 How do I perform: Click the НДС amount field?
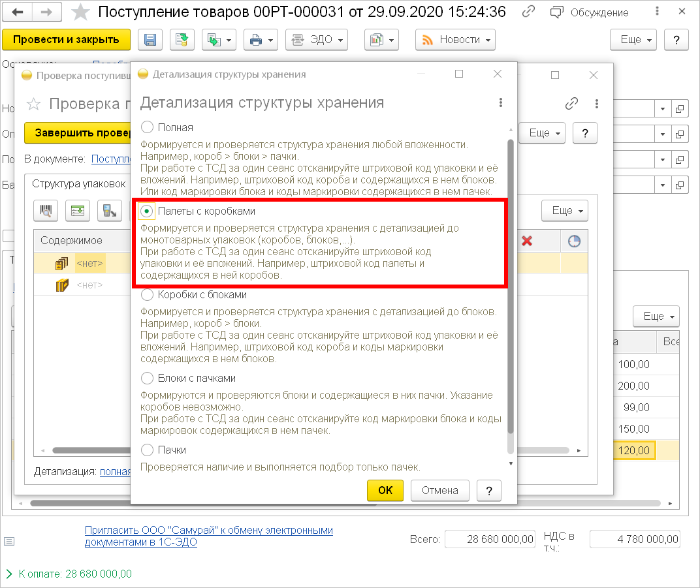click(x=635, y=539)
